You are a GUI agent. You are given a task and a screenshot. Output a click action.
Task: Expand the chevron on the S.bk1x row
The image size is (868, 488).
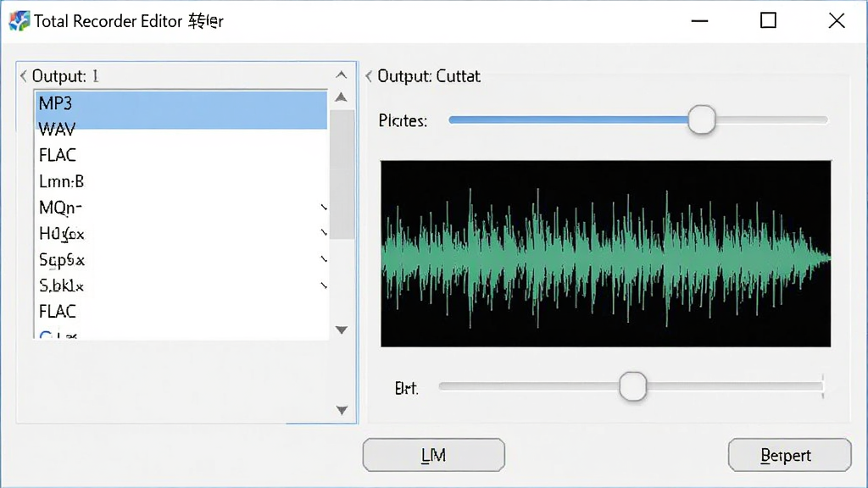pos(325,286)
